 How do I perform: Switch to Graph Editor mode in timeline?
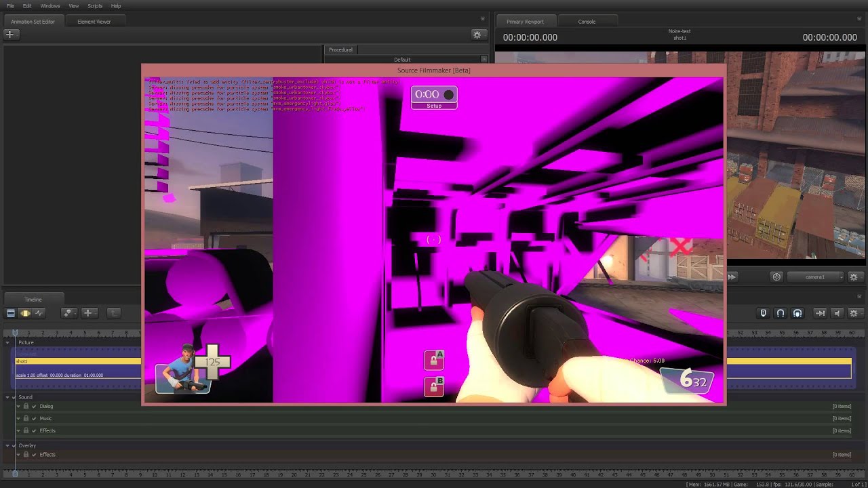coord(39,313)
